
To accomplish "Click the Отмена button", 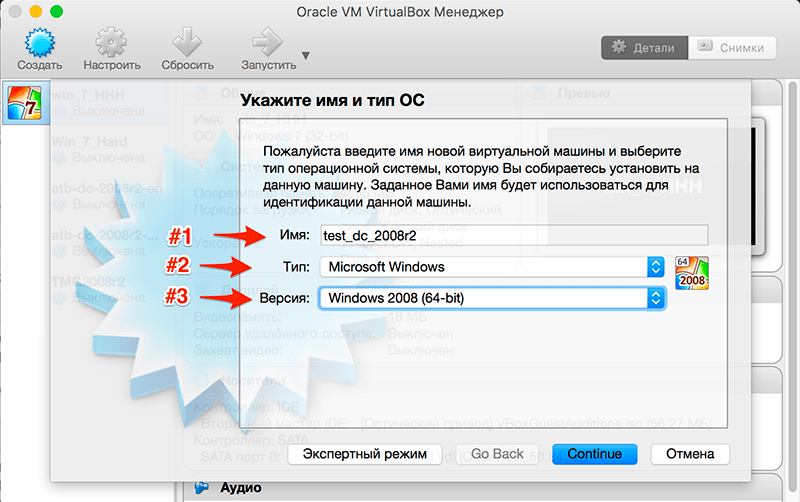I will (690, 454).
